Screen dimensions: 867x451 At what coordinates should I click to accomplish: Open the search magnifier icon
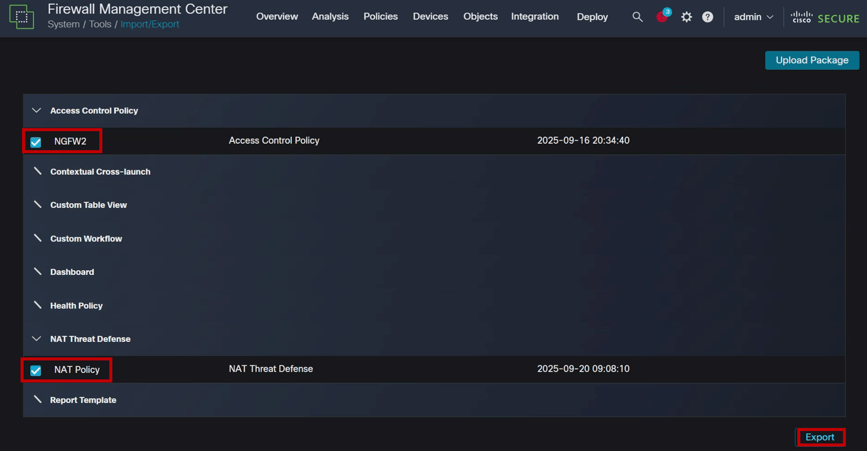(638, 17)
